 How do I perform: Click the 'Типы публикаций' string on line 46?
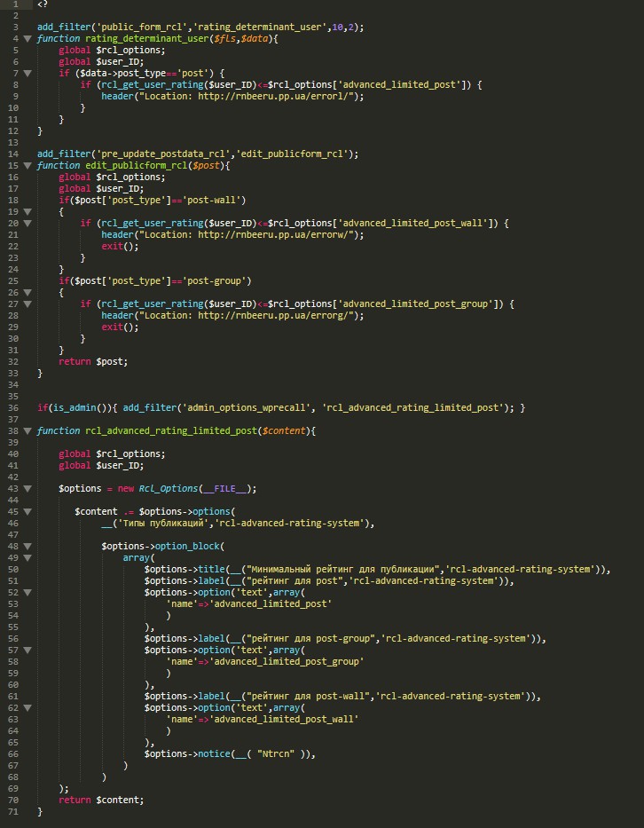tap(163, 524)
